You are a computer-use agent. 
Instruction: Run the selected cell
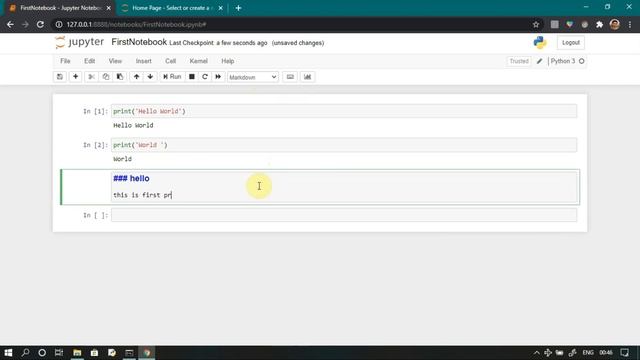[172, 77]
